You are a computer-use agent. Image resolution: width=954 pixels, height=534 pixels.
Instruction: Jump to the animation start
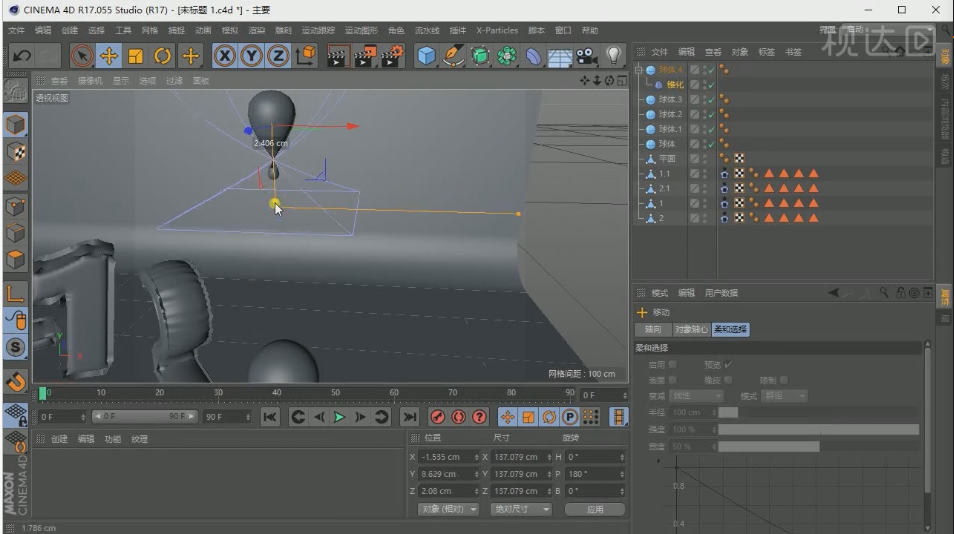click(270, 417)
